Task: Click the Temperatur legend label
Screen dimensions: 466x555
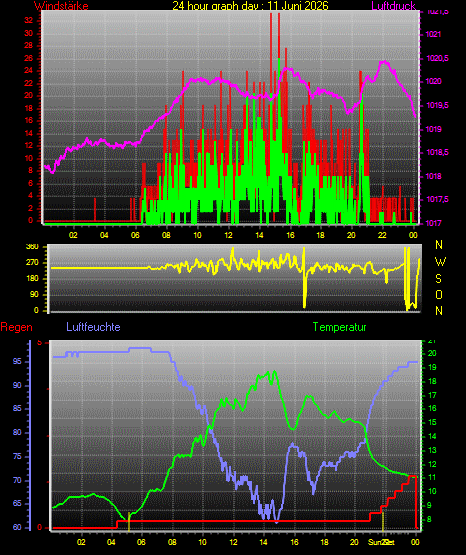Action: [339, 327]
